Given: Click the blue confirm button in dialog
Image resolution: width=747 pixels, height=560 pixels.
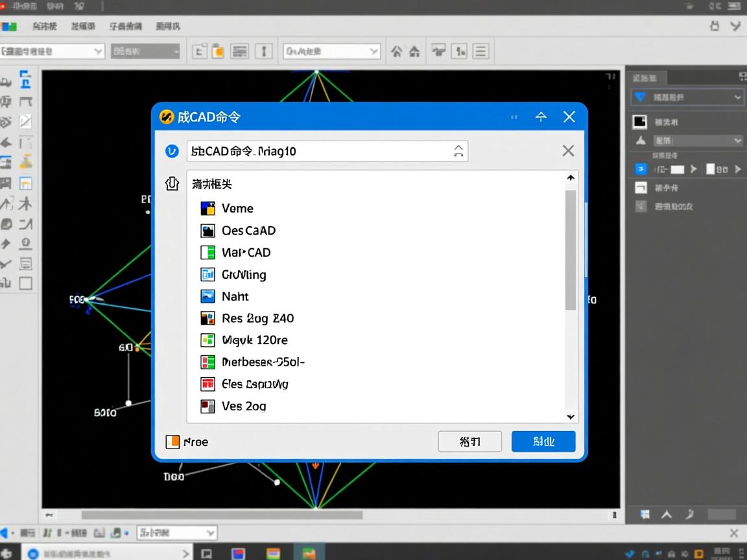Looking at the screenshot, I should [543, 441].
